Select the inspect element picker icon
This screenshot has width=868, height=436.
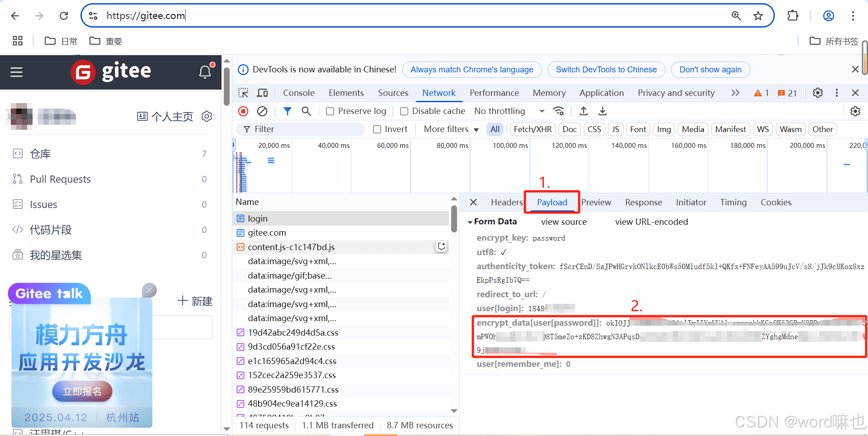coord(243,93)
